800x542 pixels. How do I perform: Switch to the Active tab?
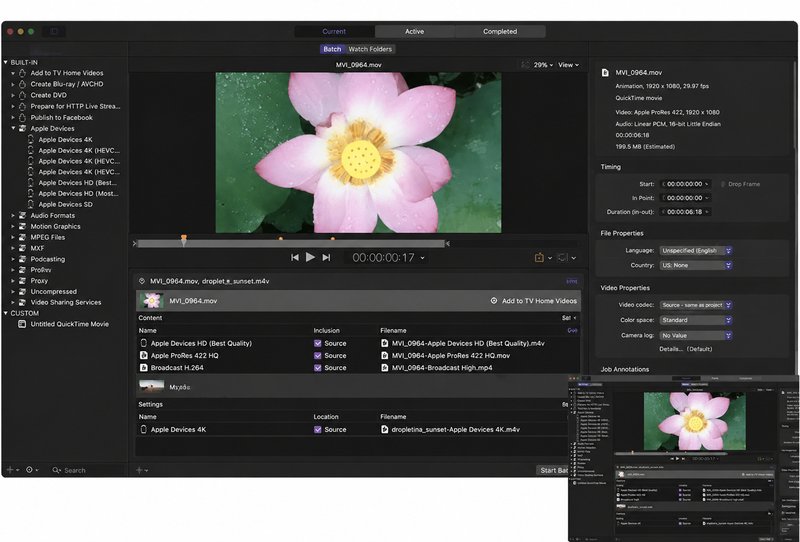(415, 32)
